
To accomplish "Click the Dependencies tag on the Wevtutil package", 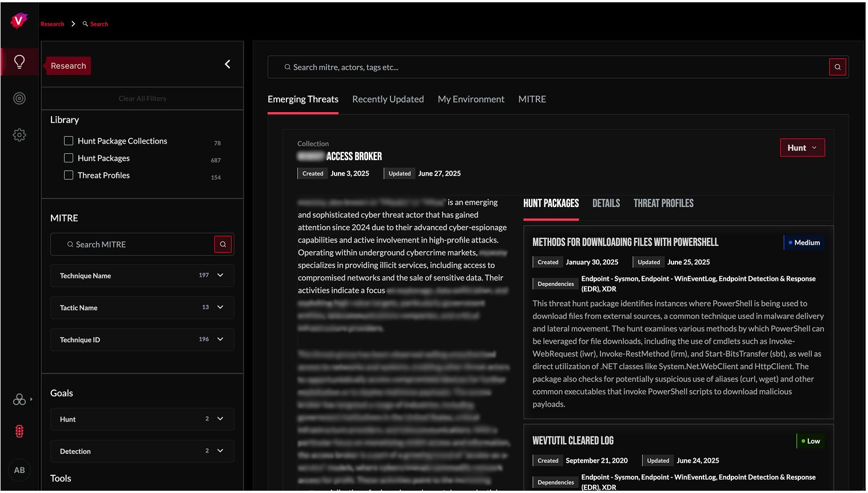I will click(555, 482).
